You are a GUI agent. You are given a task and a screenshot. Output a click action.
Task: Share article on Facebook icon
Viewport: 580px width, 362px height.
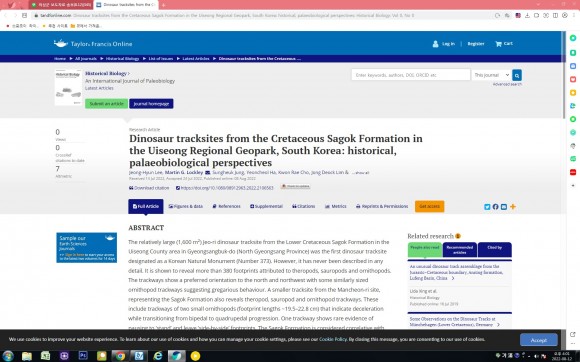pos(495,207)
